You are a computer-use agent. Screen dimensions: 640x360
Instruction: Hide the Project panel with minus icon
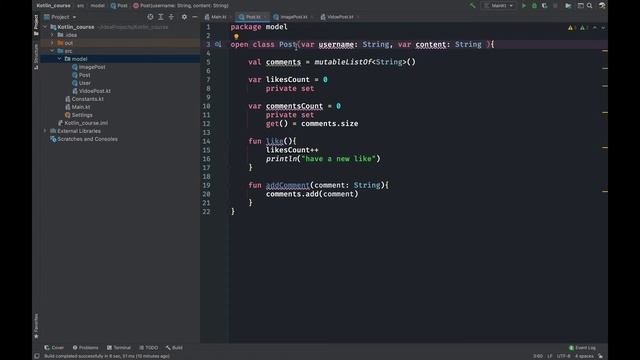point(195,17)
